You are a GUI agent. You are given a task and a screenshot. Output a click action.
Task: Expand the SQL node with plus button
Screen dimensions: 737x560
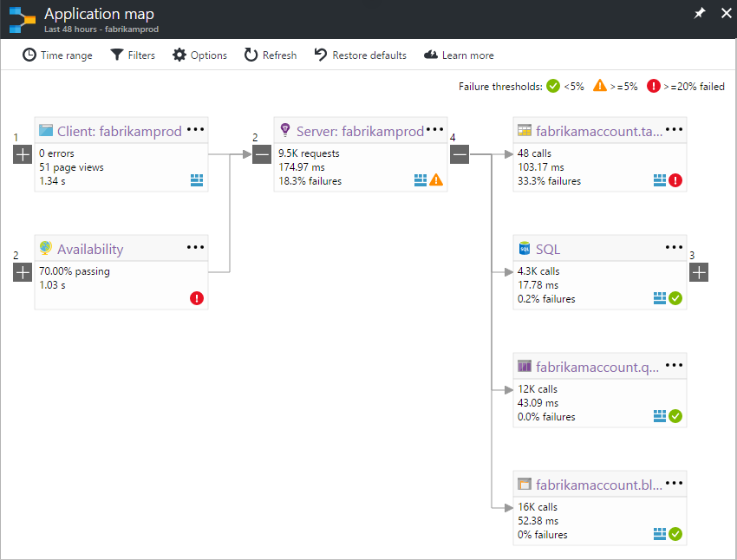tap(699, 272)
